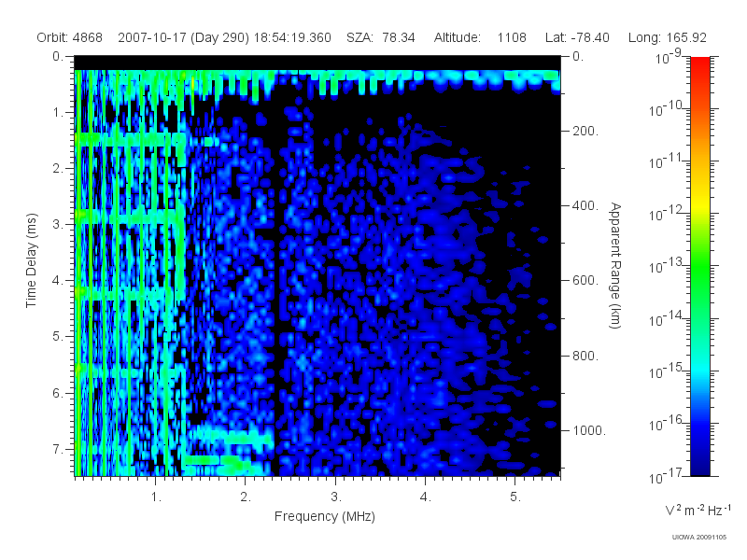The width and height of the screenshot is (747, 560).
Task: Click apparent range tick label '400.'
Action: coord(585,205)
